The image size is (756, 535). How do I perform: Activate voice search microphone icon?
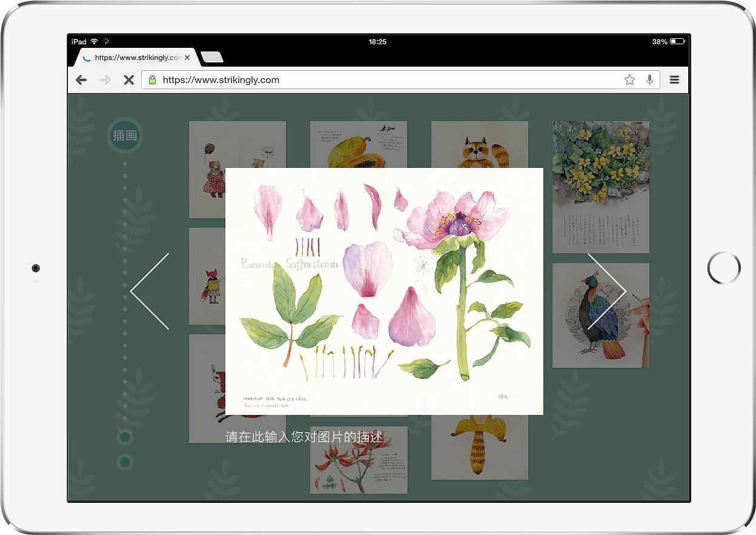[649, 80]
